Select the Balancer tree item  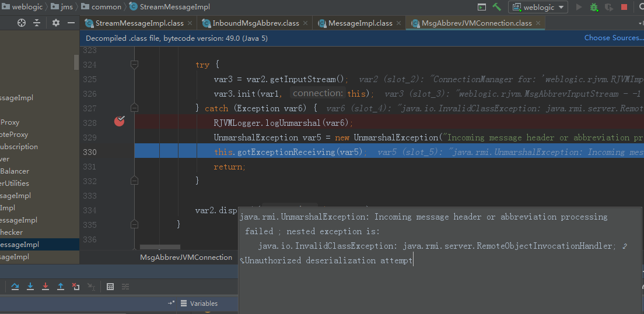click(15, 171)
